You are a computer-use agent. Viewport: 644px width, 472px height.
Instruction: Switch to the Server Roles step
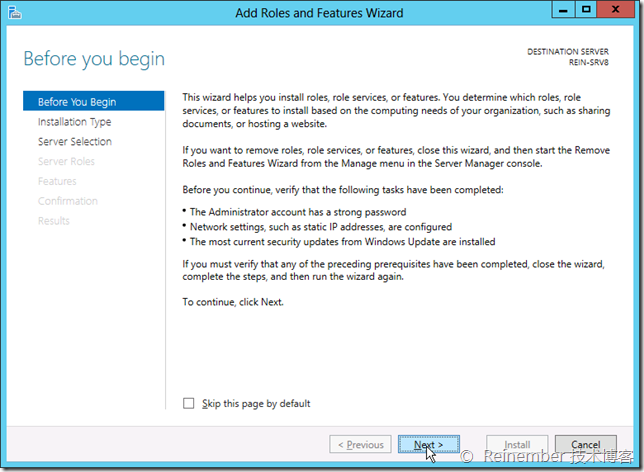pos(66,162)
